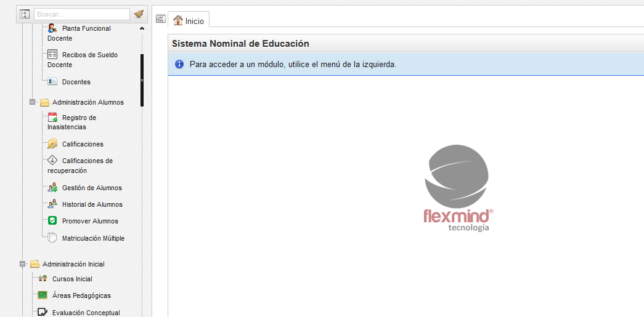Image resolution: width=644 pixels, height=317 pixels.
Task: Open Calificaciones de recuperación
Action: (80, 166)
